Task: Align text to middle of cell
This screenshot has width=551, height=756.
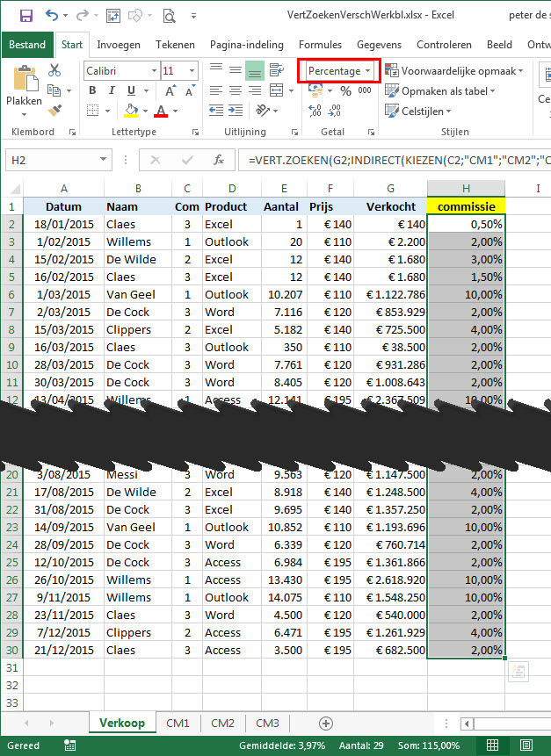Action: coord(236,70)
